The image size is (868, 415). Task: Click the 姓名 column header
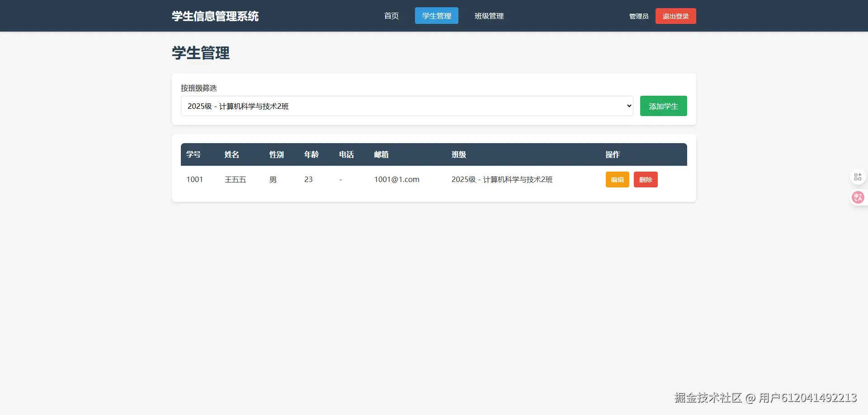click(231, 154)
